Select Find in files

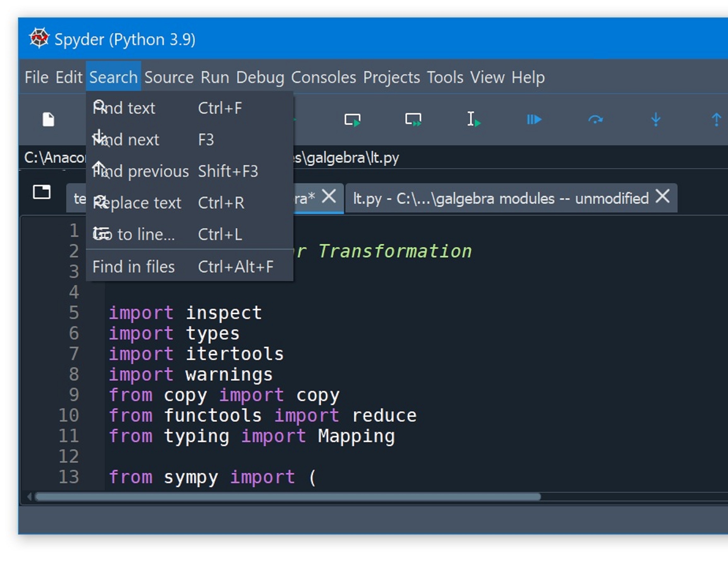click(133, 266)
